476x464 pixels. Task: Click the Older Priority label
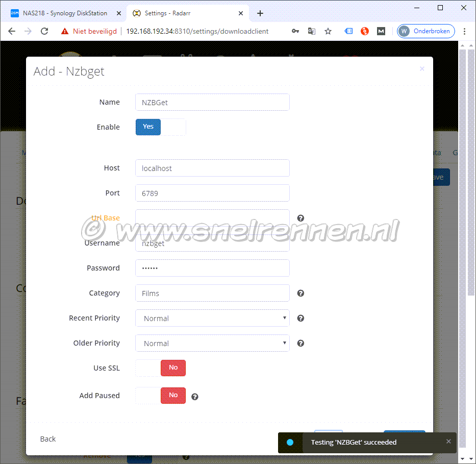click(x=96, y=343)
